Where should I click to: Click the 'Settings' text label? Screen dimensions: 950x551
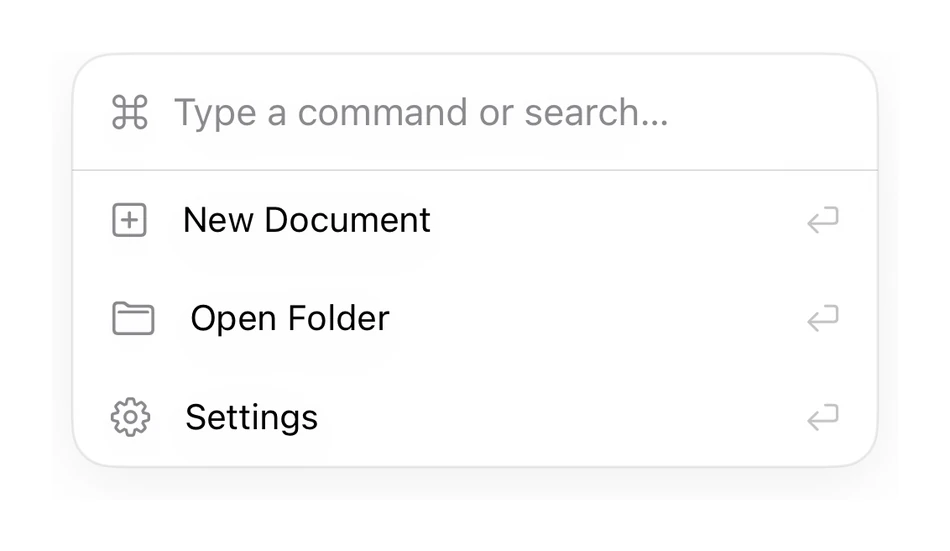click(x=251, y=418)
